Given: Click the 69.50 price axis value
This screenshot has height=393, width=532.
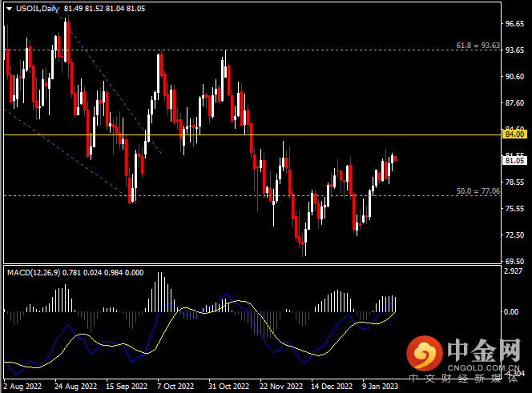Looking at the screenshot, I should [x=514, y=261].
